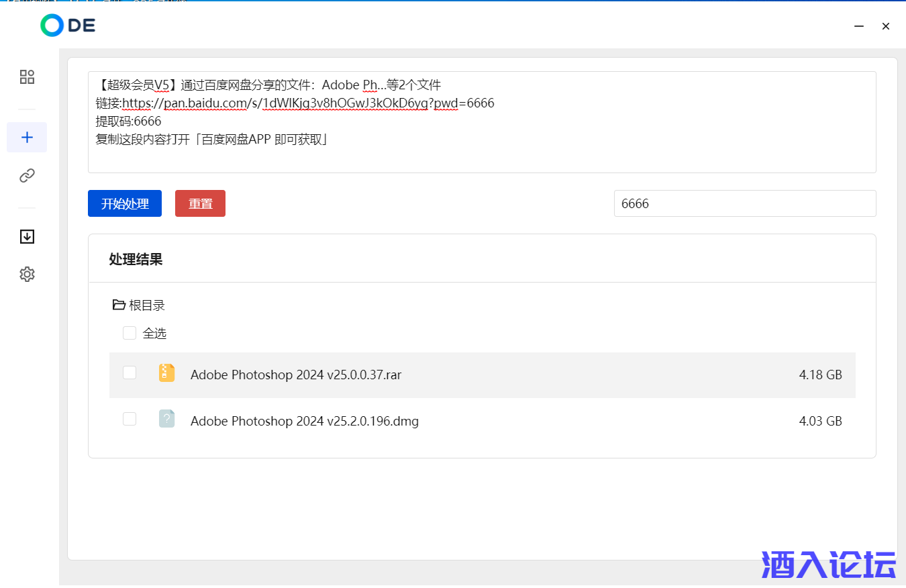This screenshot has height=588, width=906.
Task: Minimize the ODE window
Action: pos(858,26)
